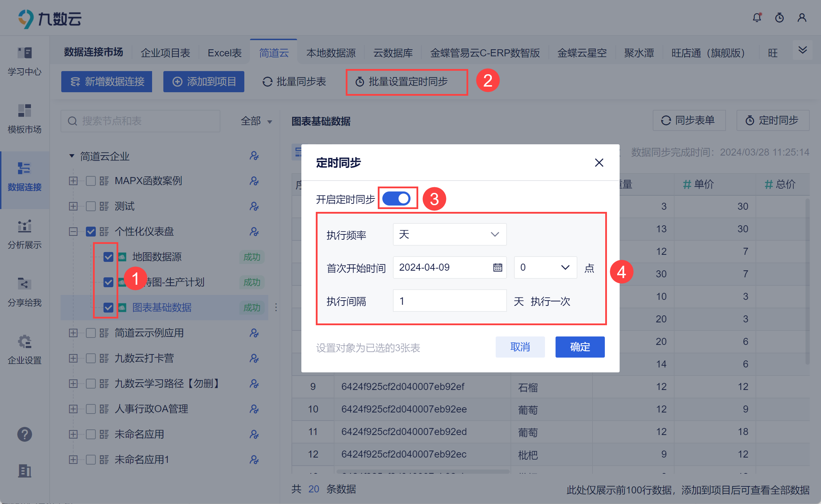
Task: Uncheck the 地图数据源 table checkbox
Action: [108, 257]
